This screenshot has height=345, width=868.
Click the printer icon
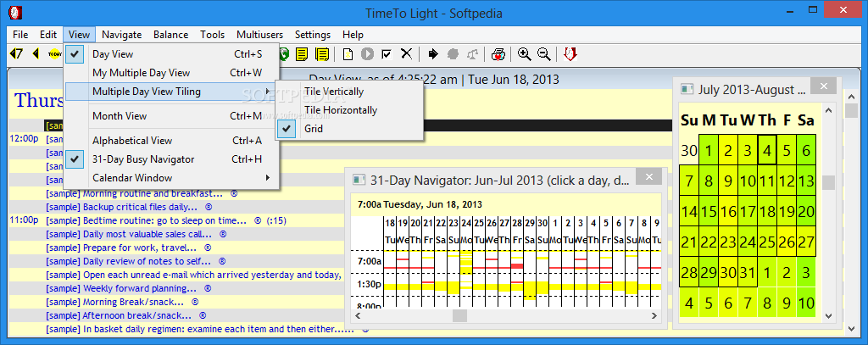tap(498, 53)
